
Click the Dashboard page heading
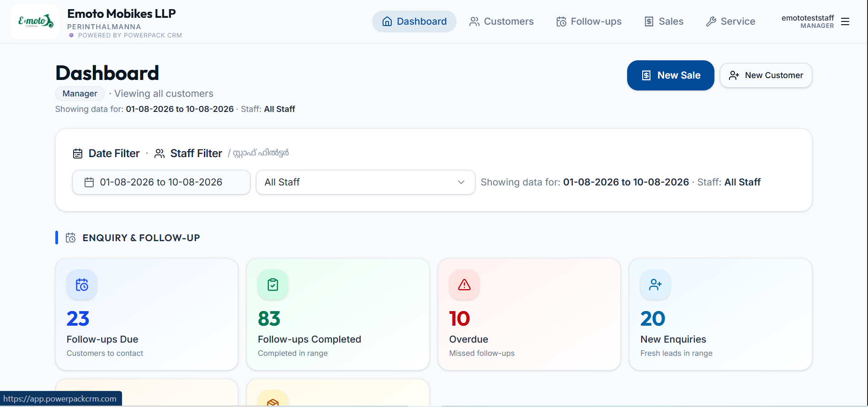click(x=107, y=73)
